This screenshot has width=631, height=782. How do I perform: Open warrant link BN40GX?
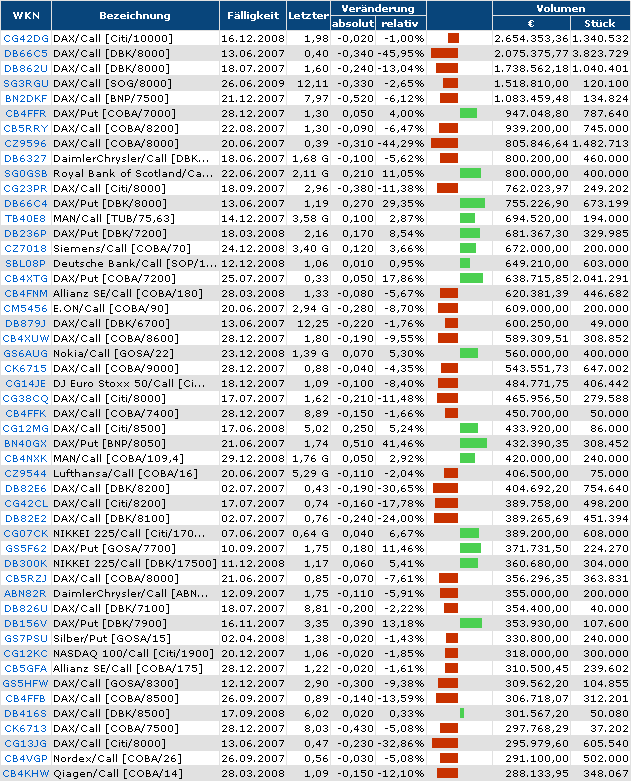(x=26, y=443)
